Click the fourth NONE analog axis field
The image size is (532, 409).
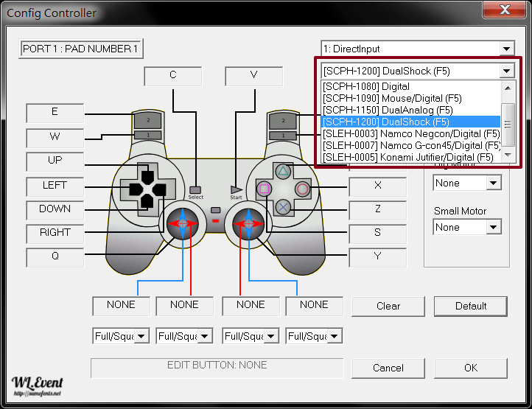click(314, 306)
